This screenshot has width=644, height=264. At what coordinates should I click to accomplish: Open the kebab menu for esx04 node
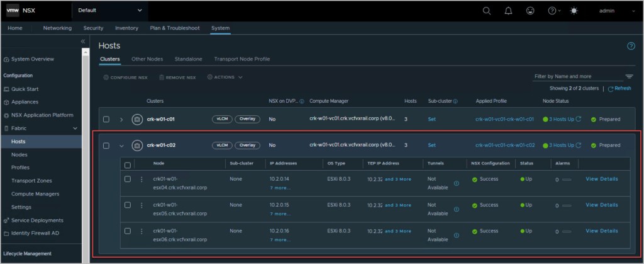point(142,179)
